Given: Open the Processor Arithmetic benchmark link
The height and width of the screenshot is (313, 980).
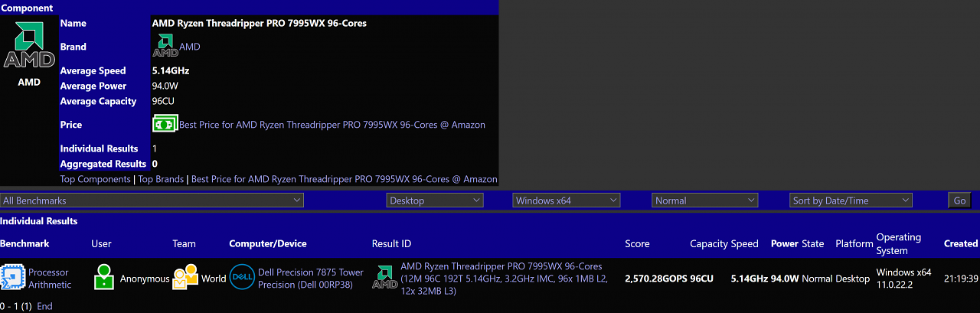Looking at the screenshot, I should point(50,279).
